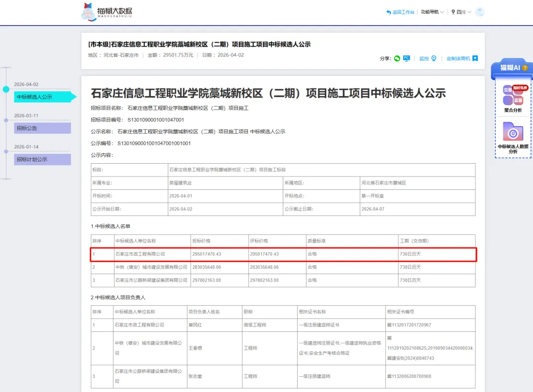This screenshot has height=392, width=533.
Task: Click 公示截止日期 value 2026-04-07
Action: 373,209
